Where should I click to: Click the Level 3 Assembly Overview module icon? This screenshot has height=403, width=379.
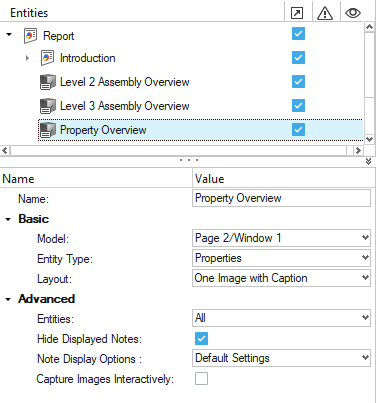[47, 106]
